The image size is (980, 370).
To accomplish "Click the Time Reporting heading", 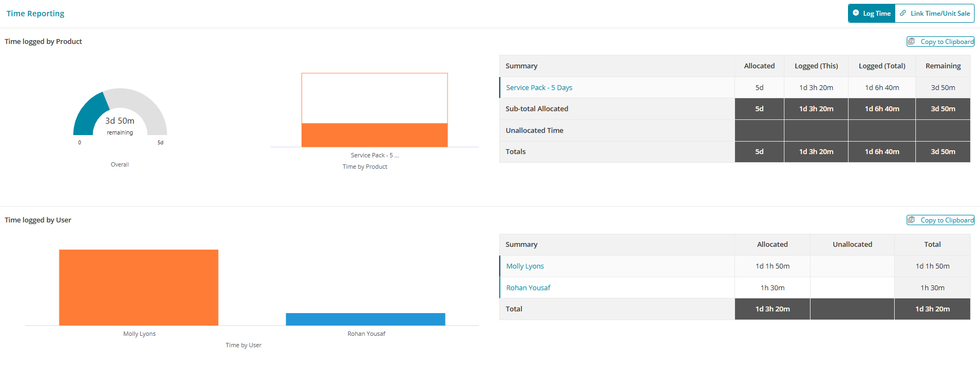I will coord(35,14).
